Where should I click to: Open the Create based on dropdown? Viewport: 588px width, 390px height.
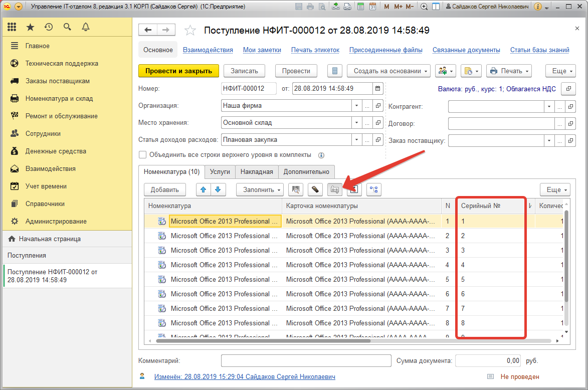[389, 71]
